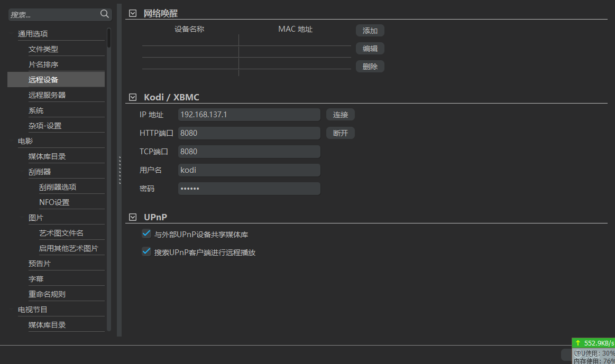The image size is (615, 364).
Task: Collapse the 网络唤醒 section
Action: [133, 14]
